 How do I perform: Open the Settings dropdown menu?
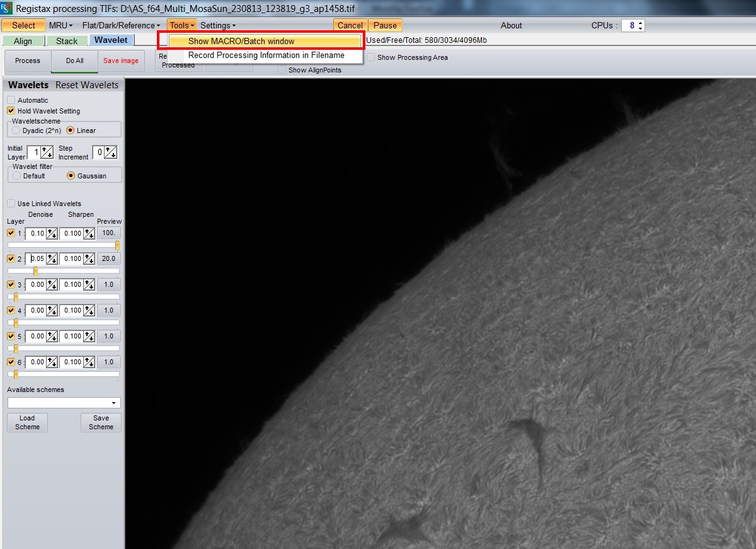(x=218, y=25)
